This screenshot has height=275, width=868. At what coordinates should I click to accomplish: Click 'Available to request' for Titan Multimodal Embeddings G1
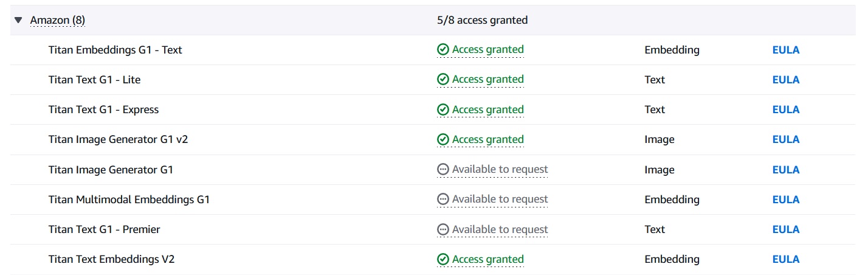tap(500, 199)
